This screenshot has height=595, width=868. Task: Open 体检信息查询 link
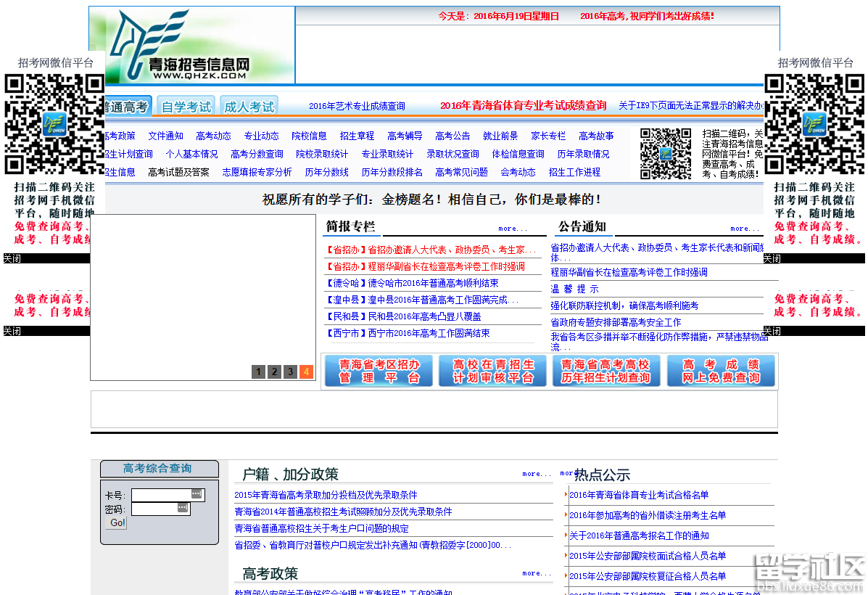(x=518, y=154)
